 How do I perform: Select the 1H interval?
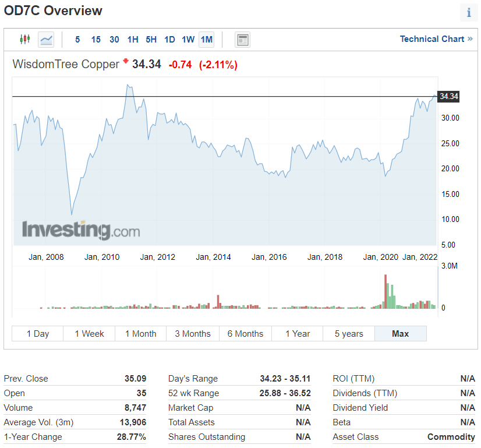pyautogui.click(x=133, y=40)
